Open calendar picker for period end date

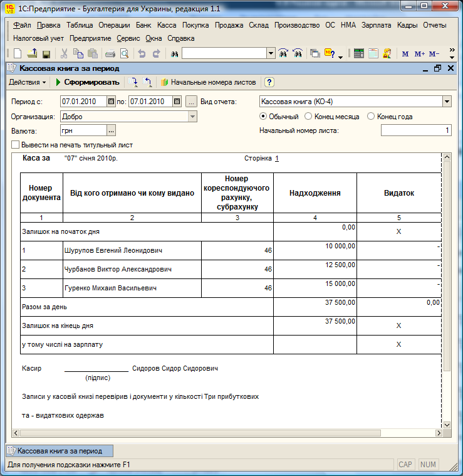(177, 102)
